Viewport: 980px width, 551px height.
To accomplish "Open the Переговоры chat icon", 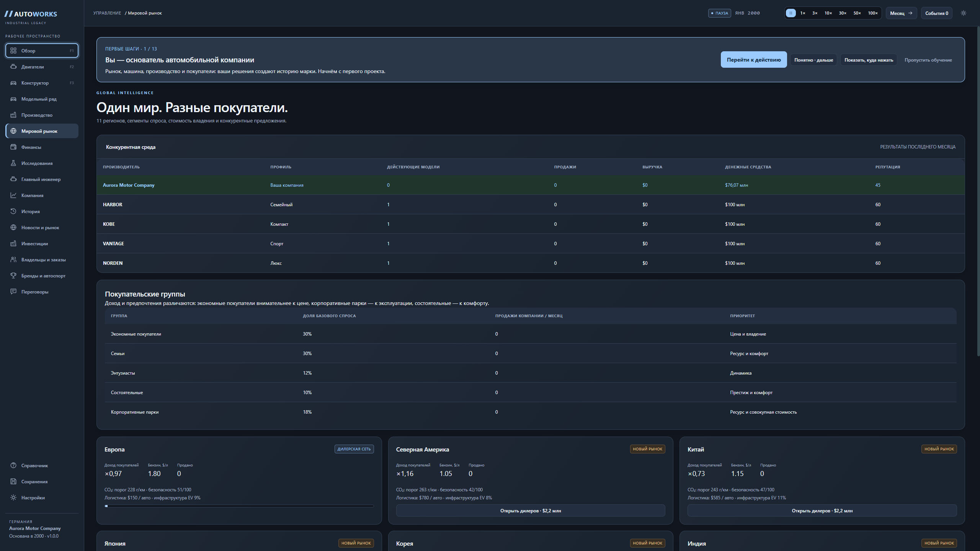I will 13,292.
